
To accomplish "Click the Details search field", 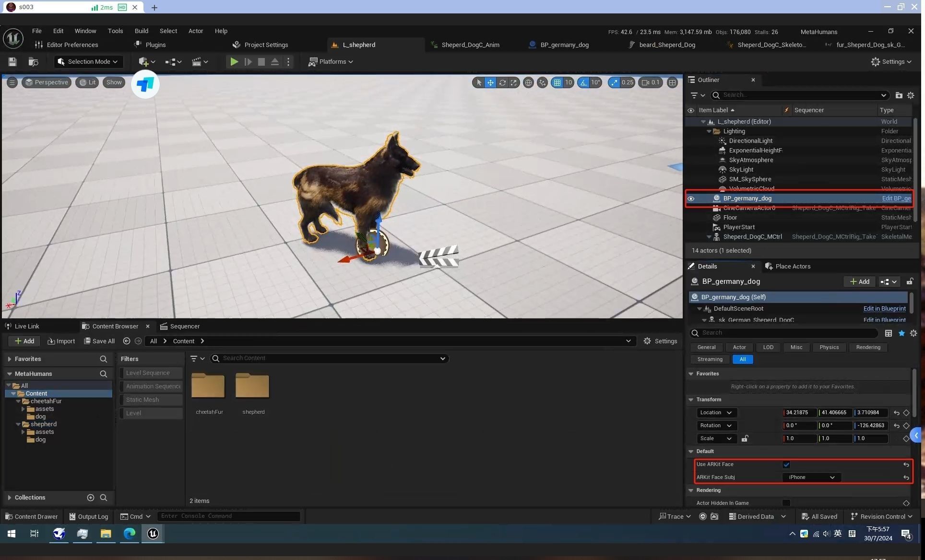I will [x=784, y=333].
